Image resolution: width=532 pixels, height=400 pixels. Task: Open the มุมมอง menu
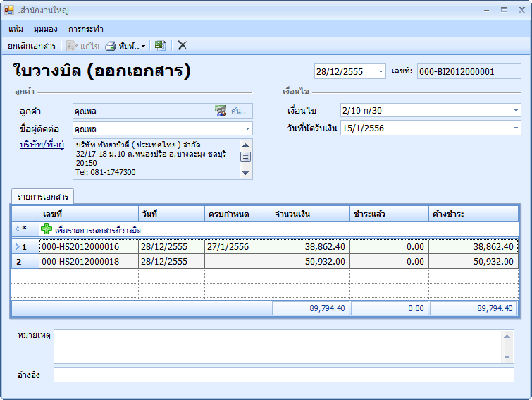[x=45, y=29]
